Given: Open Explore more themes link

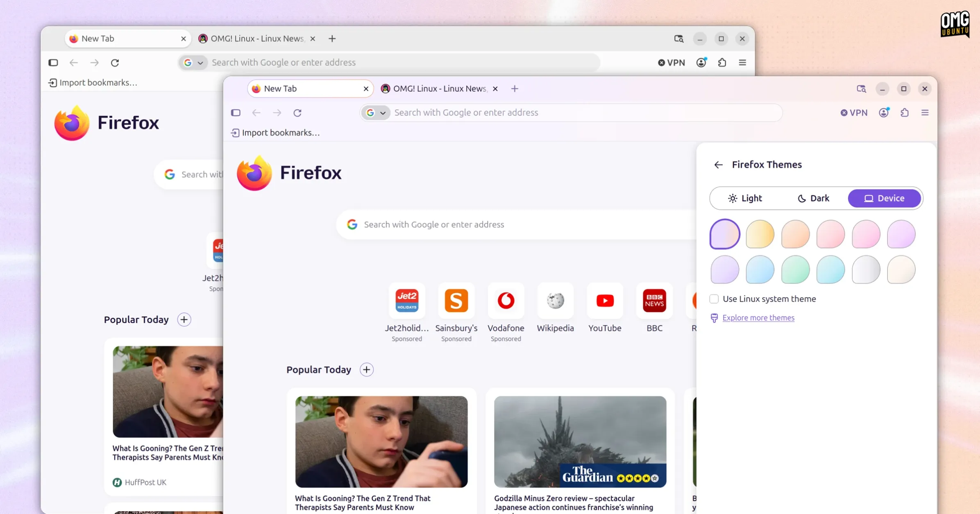Looking at the screenshot, I should click(758, 318).
